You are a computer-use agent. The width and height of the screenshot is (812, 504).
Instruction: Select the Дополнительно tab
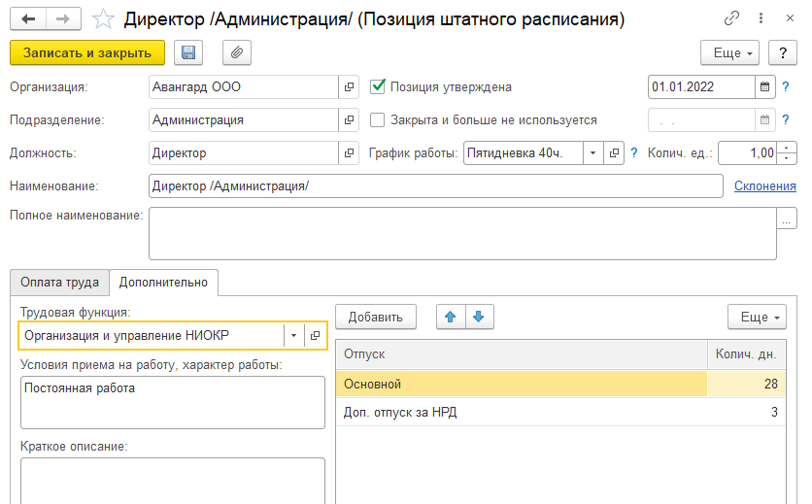(x=163, y=283)
